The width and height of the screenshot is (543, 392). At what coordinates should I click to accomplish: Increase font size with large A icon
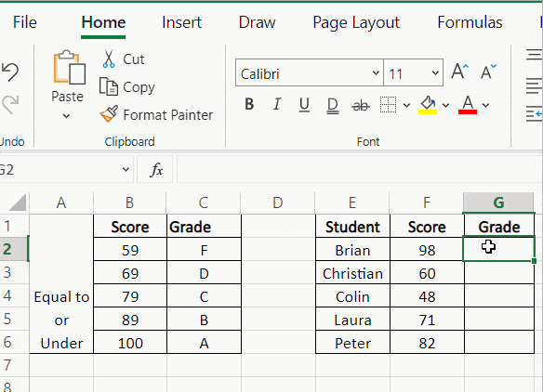coord(460,72)
